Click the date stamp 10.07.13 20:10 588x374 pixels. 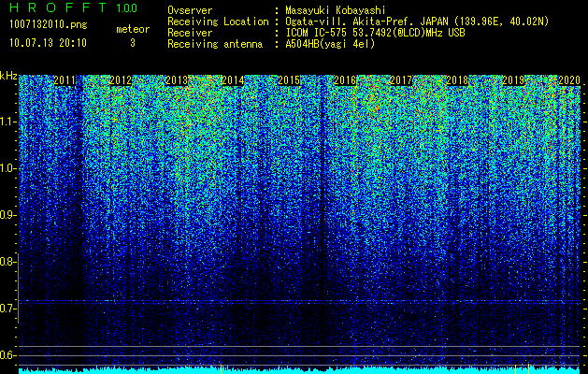[x=48, y=42]
